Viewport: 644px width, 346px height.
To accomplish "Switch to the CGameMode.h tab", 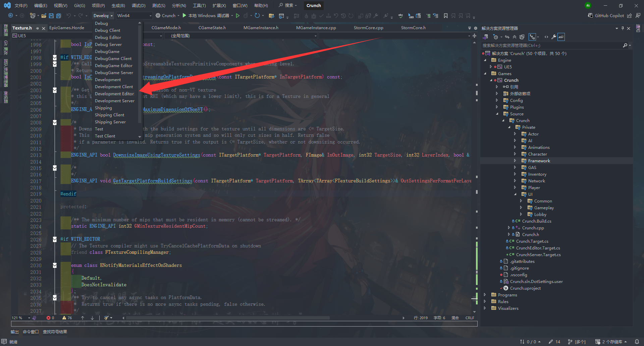I will point(166,28).
